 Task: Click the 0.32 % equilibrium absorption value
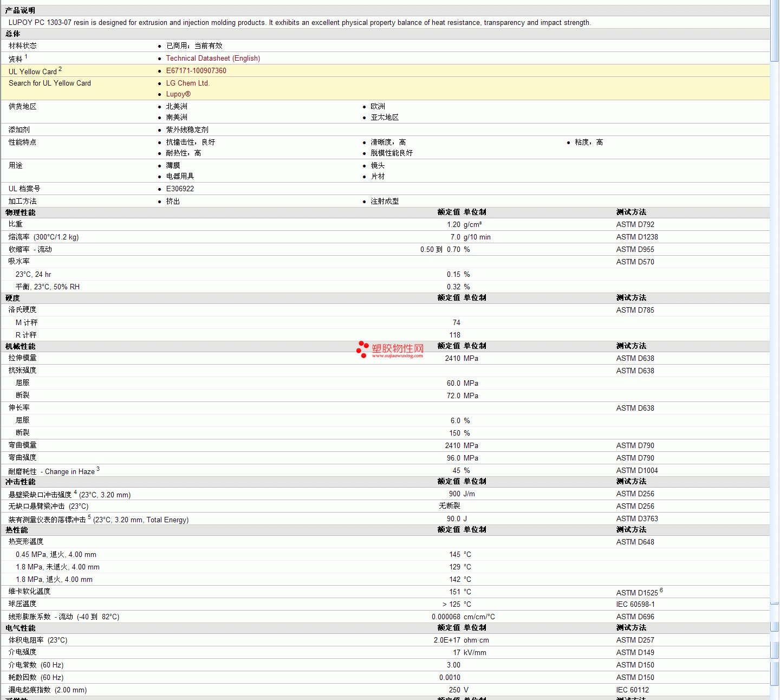(458, 287)
